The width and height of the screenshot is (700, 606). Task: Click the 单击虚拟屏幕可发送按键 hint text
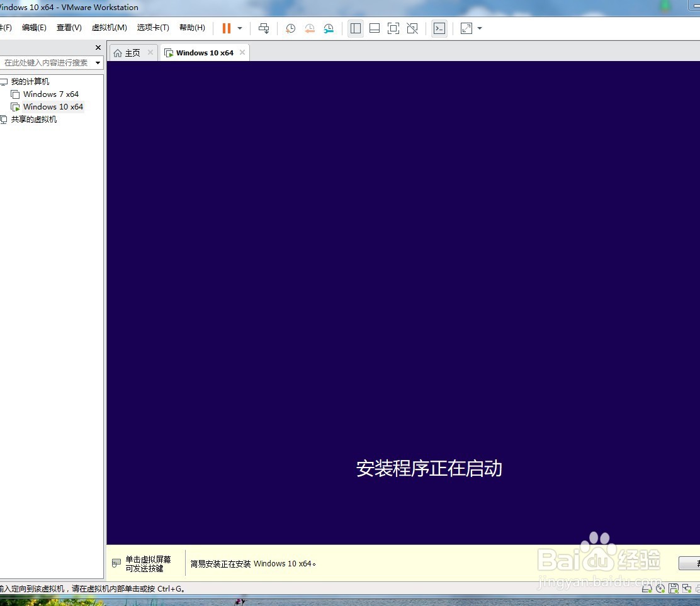[148, 564]
